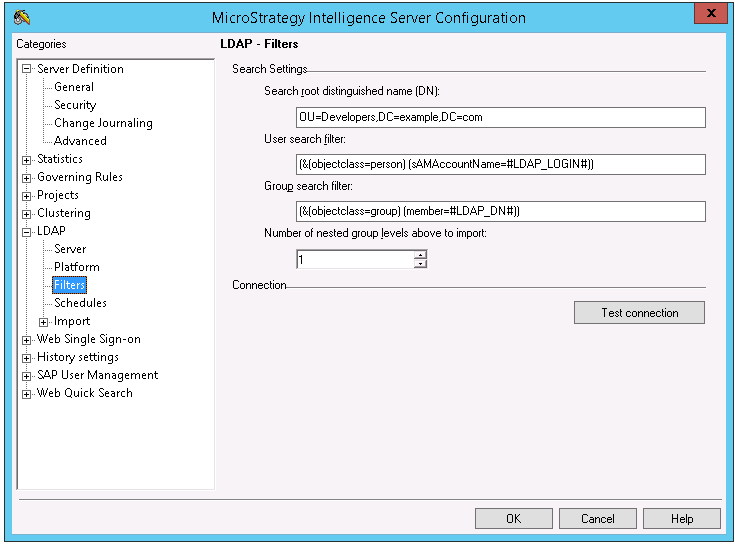The height and width of the screenshot is (544, 735).
Task: Select the LDAP Platform item
Action: [77, 267]
